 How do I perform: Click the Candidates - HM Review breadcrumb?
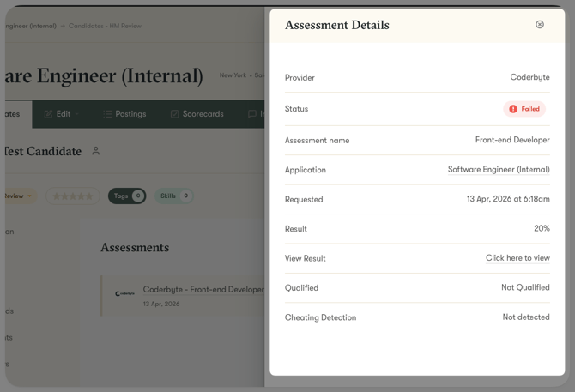coord(105,26)
